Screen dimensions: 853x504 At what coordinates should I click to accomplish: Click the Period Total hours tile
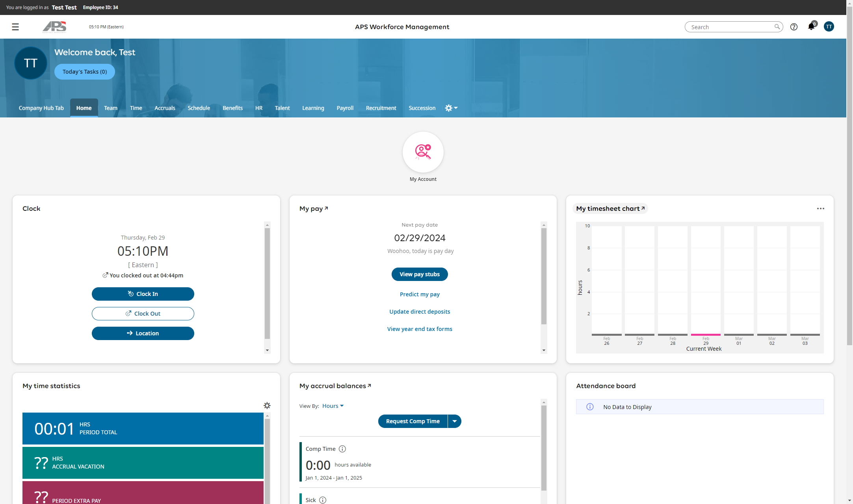[x=143, y=428]
